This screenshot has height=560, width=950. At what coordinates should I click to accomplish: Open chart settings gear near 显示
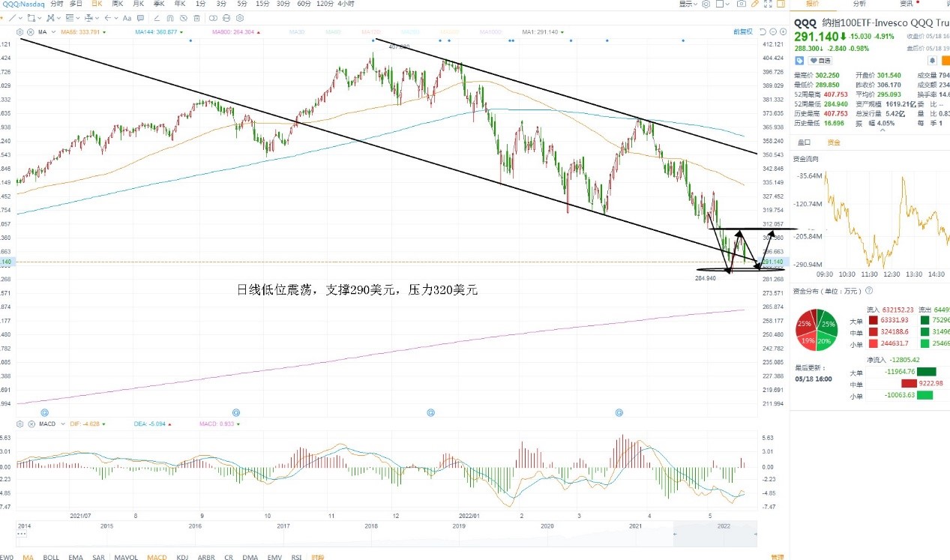pos(706,4)
